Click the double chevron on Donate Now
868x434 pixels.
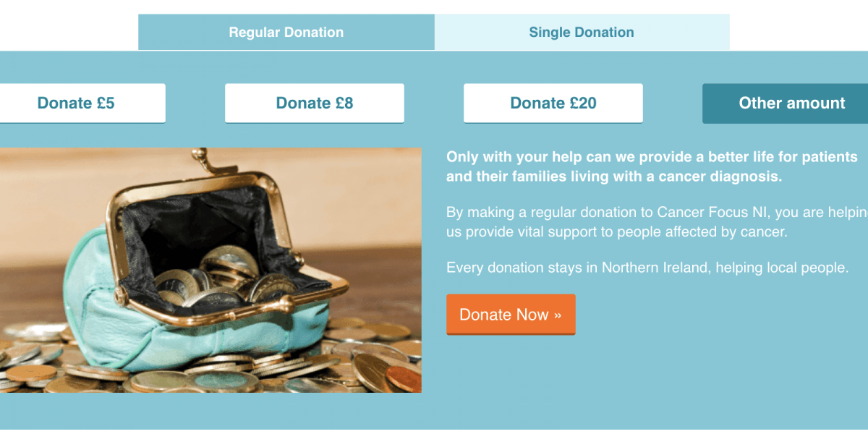pos(558,315)
